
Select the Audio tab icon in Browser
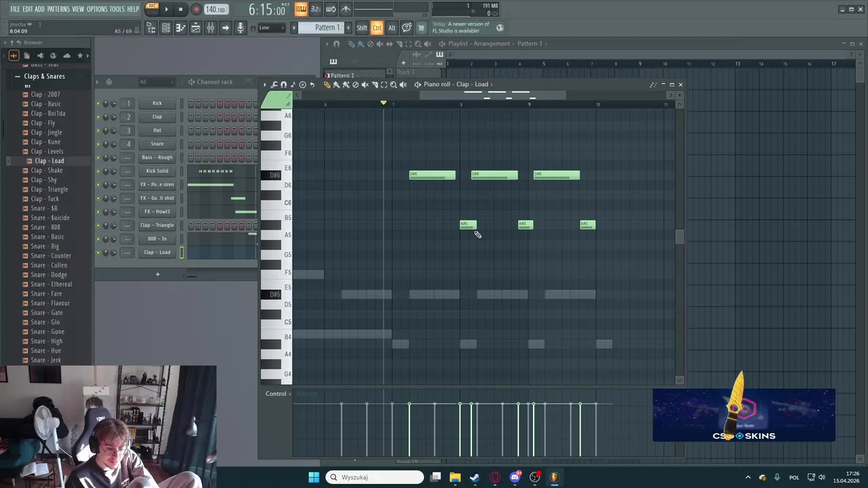pos(14,56)
